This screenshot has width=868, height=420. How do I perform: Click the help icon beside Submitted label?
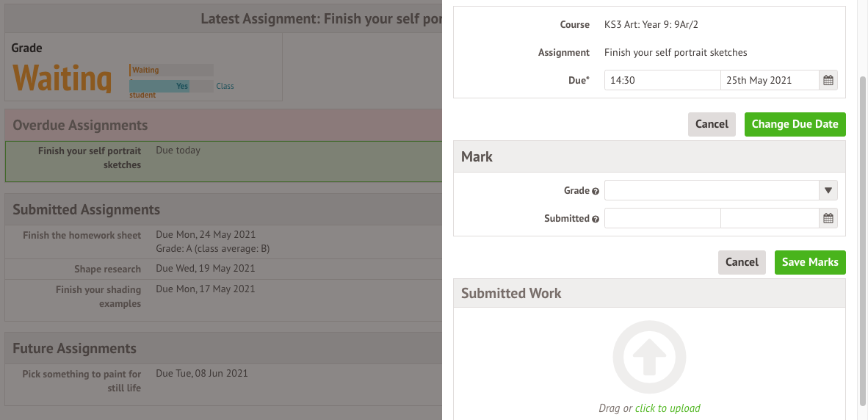pyautogui.click(x=596, y=219)
